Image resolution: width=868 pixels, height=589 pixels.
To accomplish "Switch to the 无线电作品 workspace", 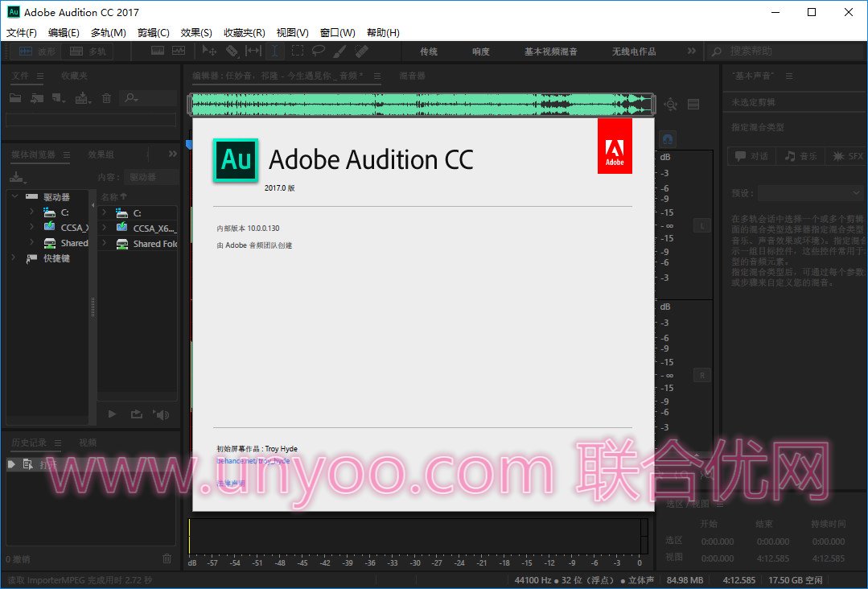I will click(x=634, y=51).
